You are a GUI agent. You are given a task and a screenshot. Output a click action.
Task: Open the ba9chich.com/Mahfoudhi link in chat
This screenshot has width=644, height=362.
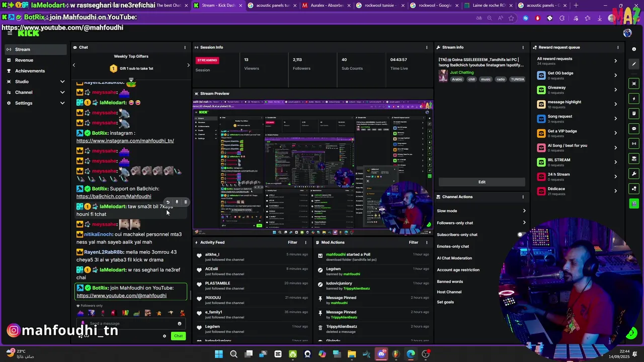coord(114,197)
